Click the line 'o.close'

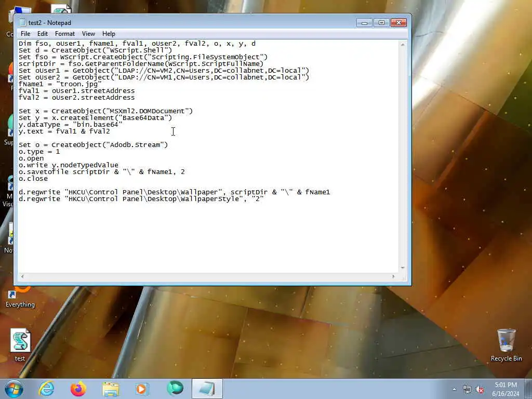tap(33, 179)
